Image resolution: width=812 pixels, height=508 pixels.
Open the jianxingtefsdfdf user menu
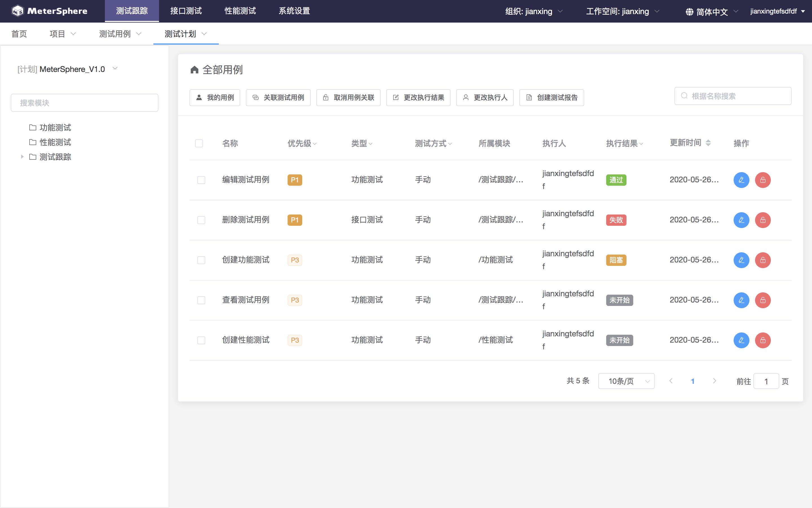777,11
